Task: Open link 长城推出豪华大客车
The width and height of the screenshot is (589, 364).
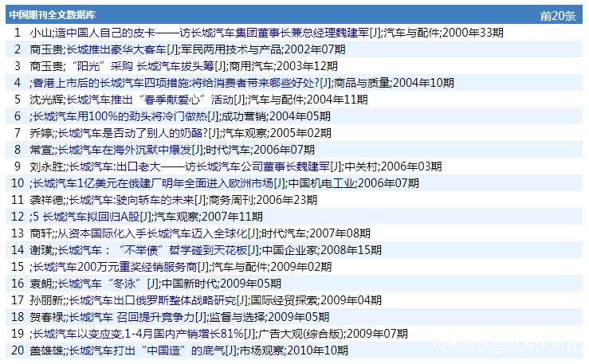Action: (116, 49)
